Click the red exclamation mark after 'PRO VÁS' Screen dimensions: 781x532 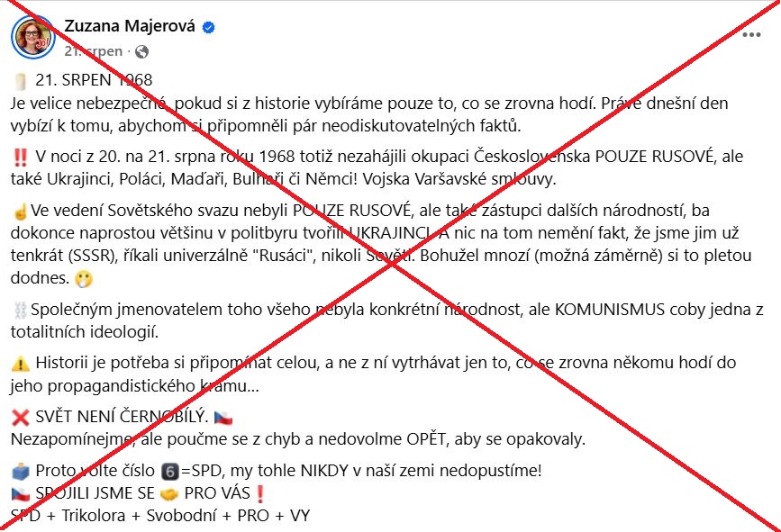[261, 493]
